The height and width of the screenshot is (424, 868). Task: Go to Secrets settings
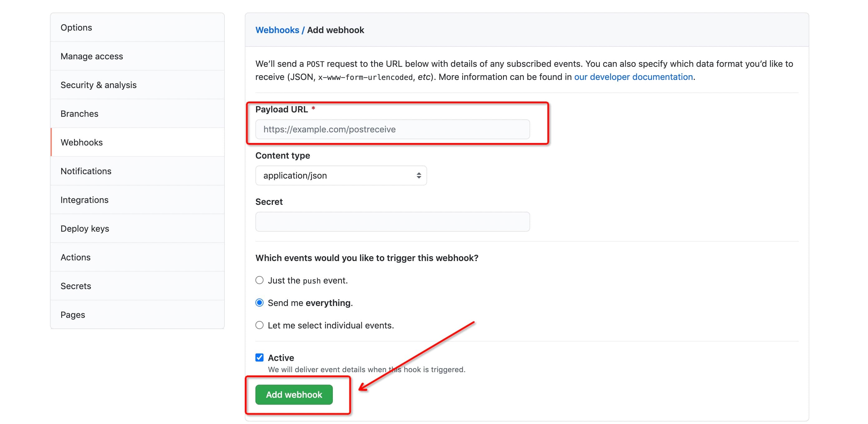point(137,285)
